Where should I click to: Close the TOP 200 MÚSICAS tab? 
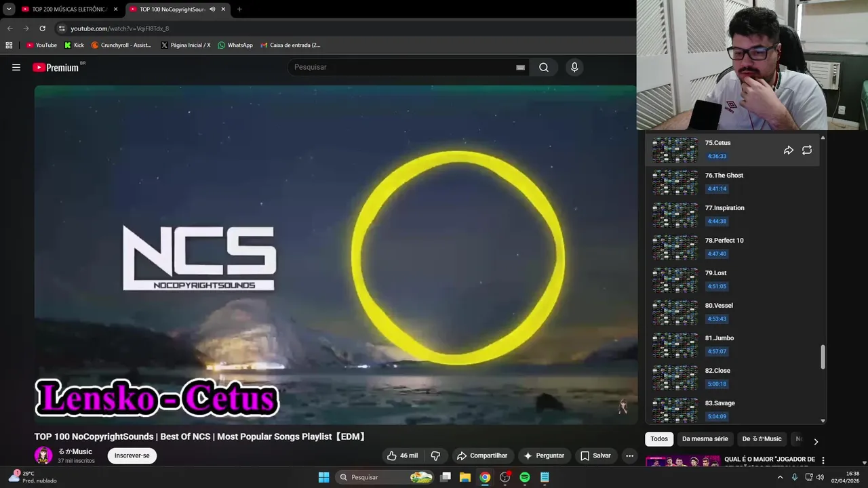tap(115, 9)
